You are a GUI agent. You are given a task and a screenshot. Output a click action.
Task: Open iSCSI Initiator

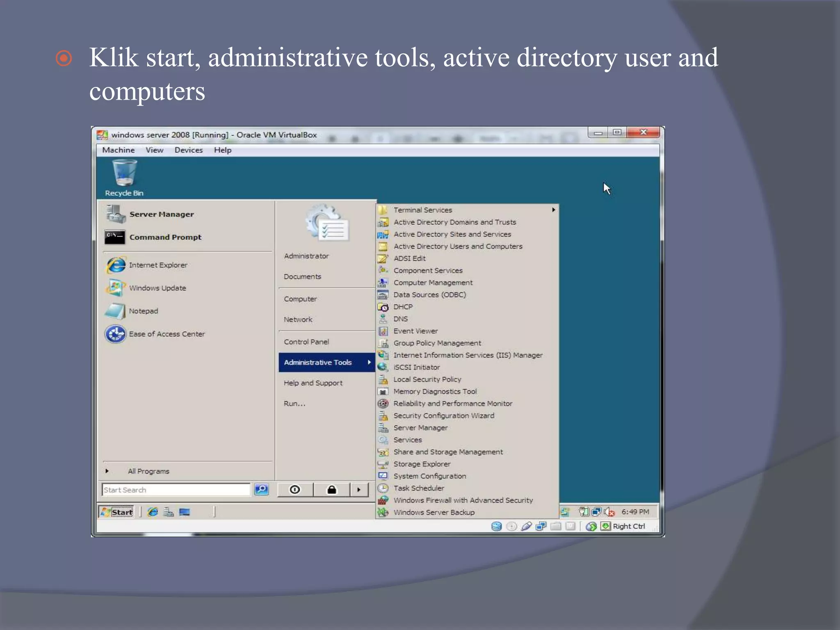(467, 367)
